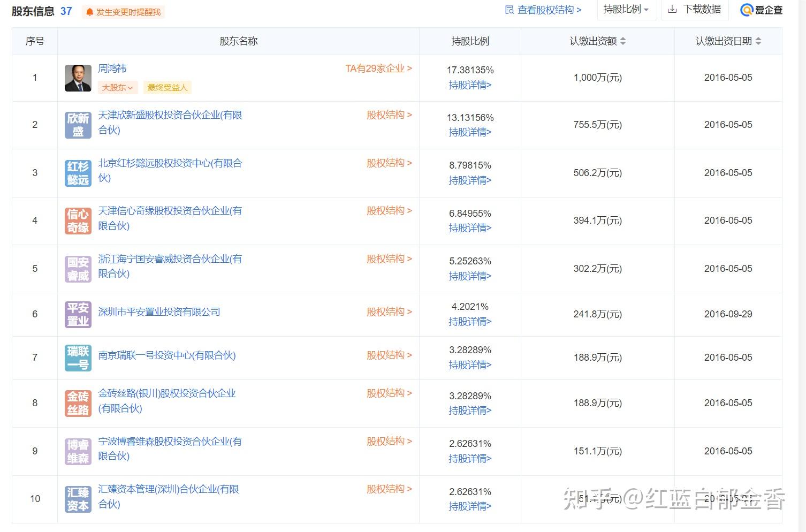
Task: Open 持股详情 for 南京瑞联一号 row
Action: pyautogui.click(x=470, y=365)
